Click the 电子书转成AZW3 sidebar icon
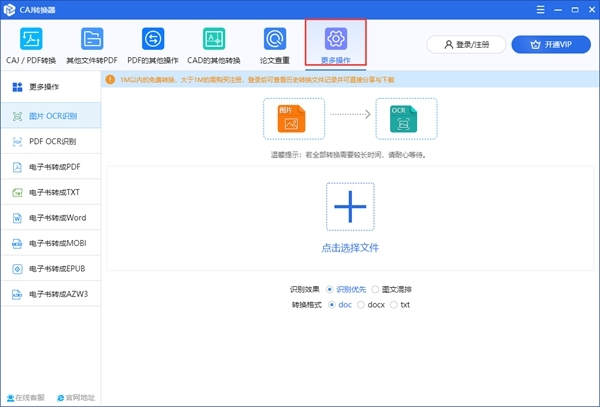600x407 pixels. 17,295
